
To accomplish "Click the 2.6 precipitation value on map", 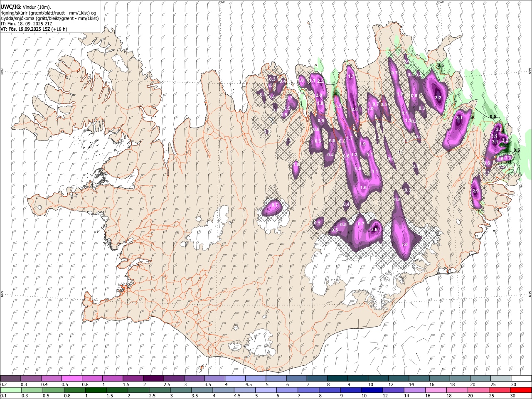I will 374,230.
